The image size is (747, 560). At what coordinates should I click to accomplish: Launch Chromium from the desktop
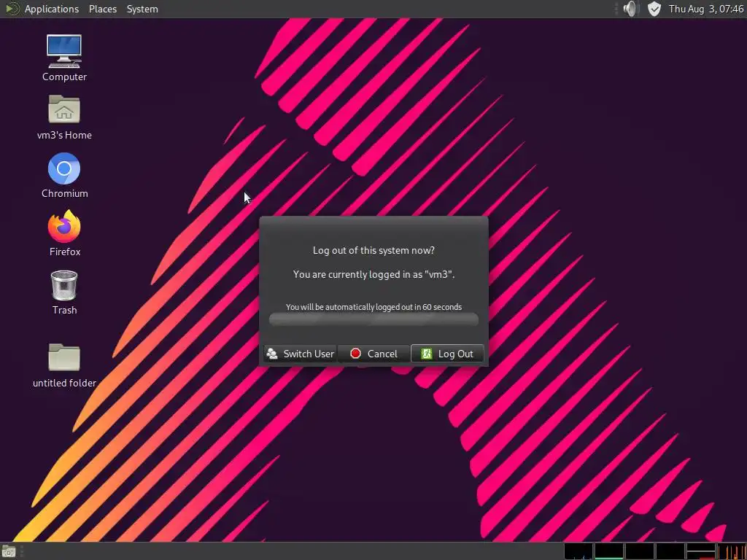click(x=64, y=168)
